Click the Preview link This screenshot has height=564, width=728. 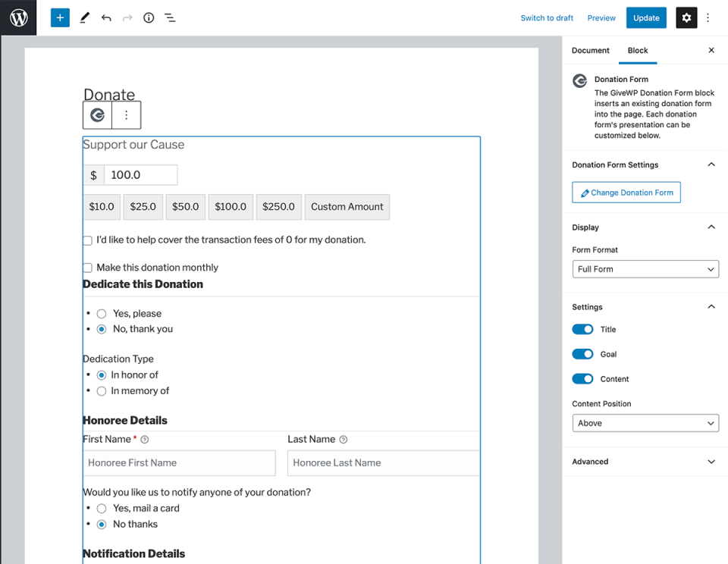[601, 17]
